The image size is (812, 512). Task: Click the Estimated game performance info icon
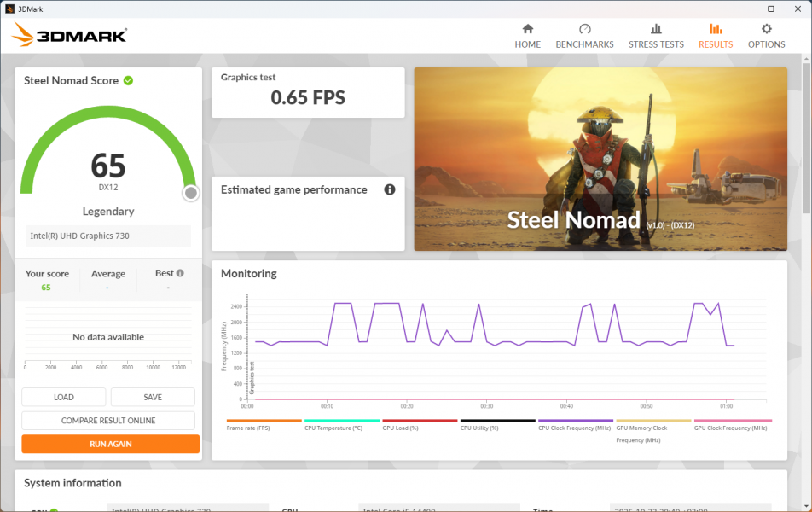390,189
